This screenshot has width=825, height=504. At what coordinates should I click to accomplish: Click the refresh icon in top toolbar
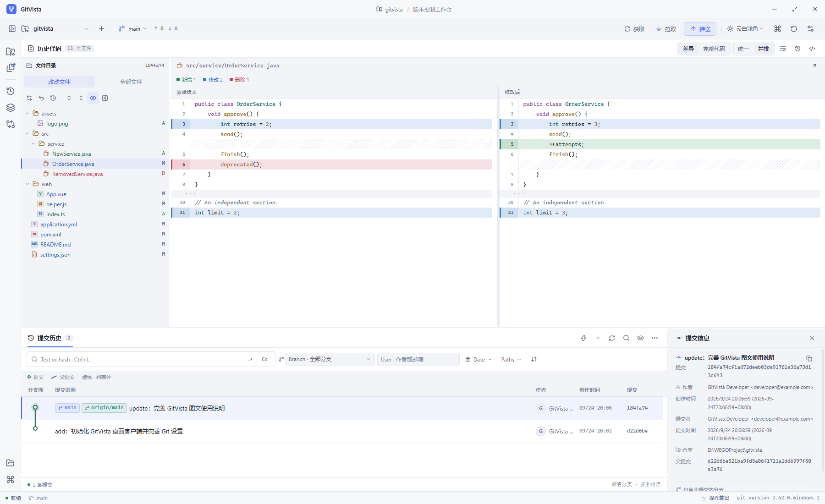(x=794, y=28)
